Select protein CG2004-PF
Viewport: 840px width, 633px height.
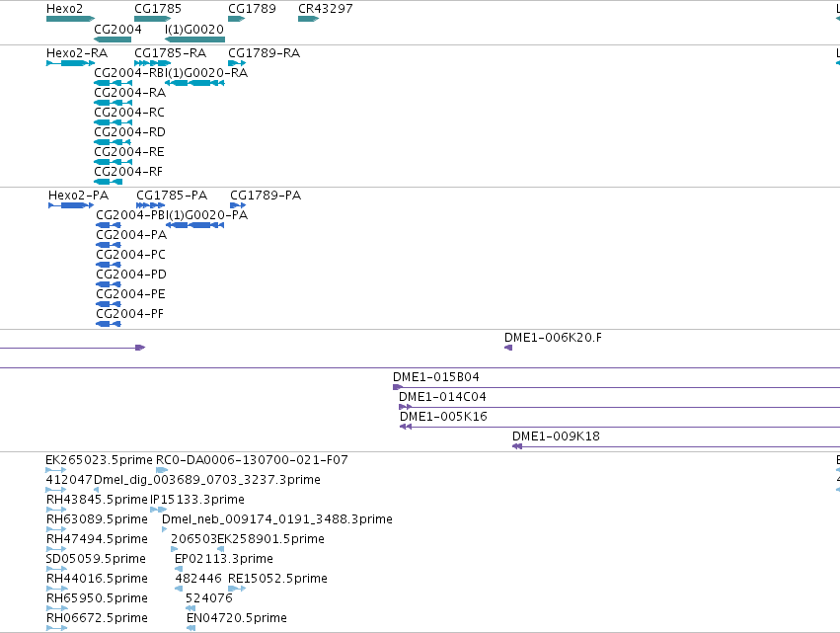click(x=129, y=314)
